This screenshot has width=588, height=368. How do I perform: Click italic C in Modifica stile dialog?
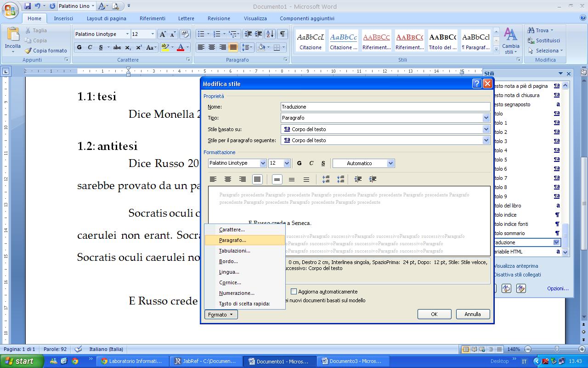[x=311, y=163]
